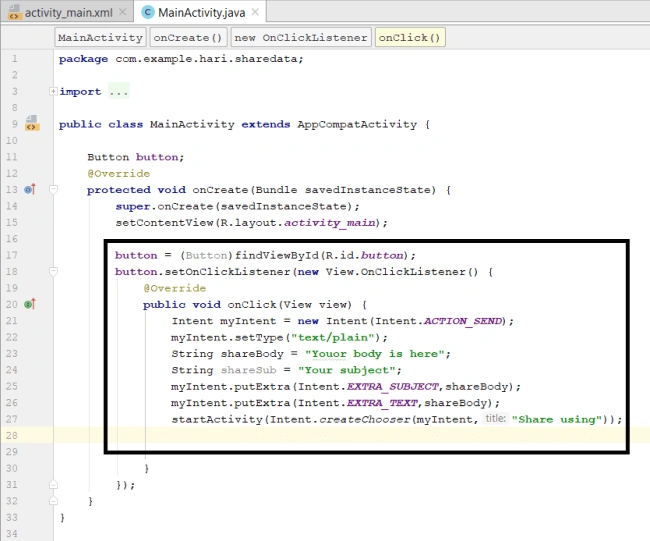Image resolution: width=650 pixels, height=541 pixels.
Task: Click the MainActivity breadcrumb
Action: click(x=100, y=38)
